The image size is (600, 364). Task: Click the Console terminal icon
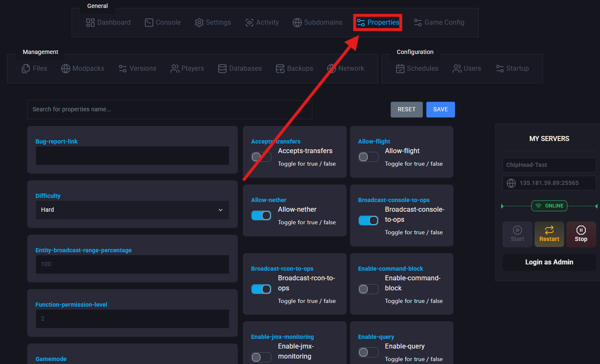tap(149, 23)
